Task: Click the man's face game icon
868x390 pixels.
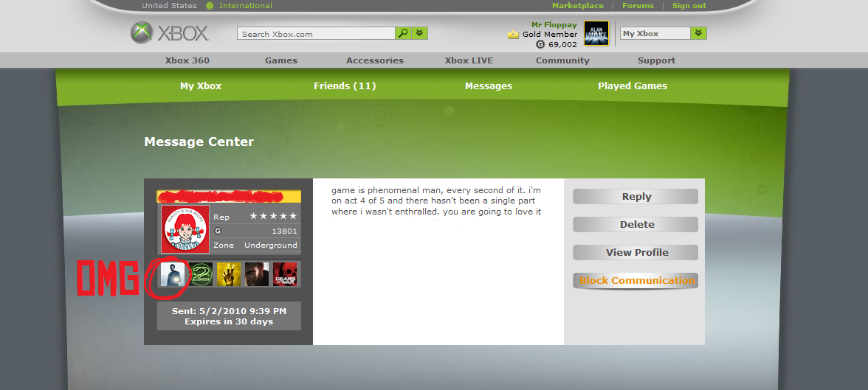Action: [x=257, y=274]
